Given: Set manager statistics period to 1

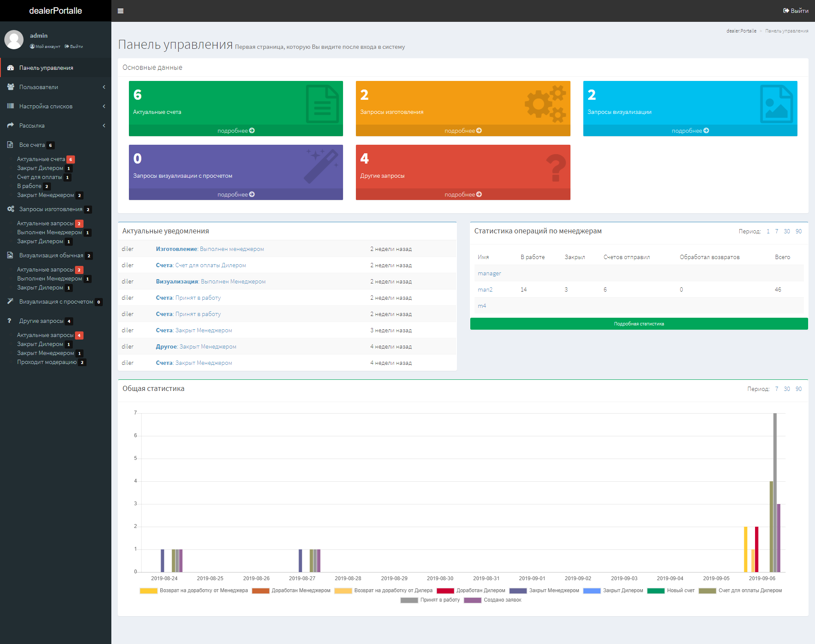Looking at the screenshot, I should coord(768,231).
